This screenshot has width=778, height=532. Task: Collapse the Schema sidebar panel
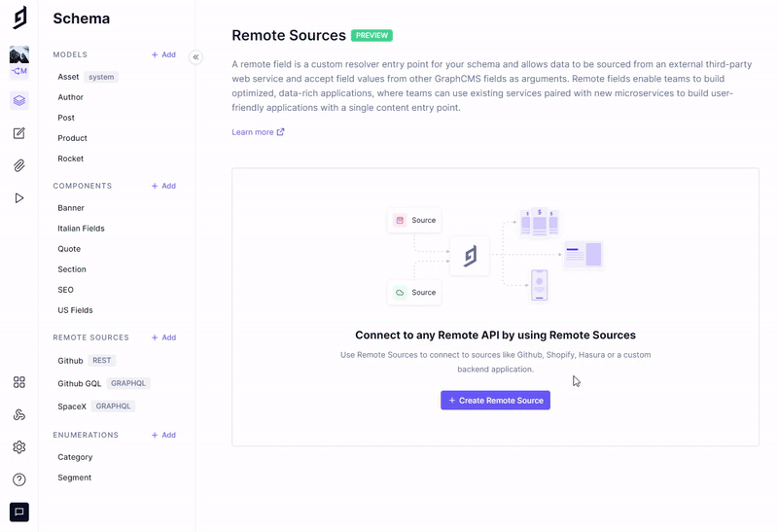[x=195, y=57]
